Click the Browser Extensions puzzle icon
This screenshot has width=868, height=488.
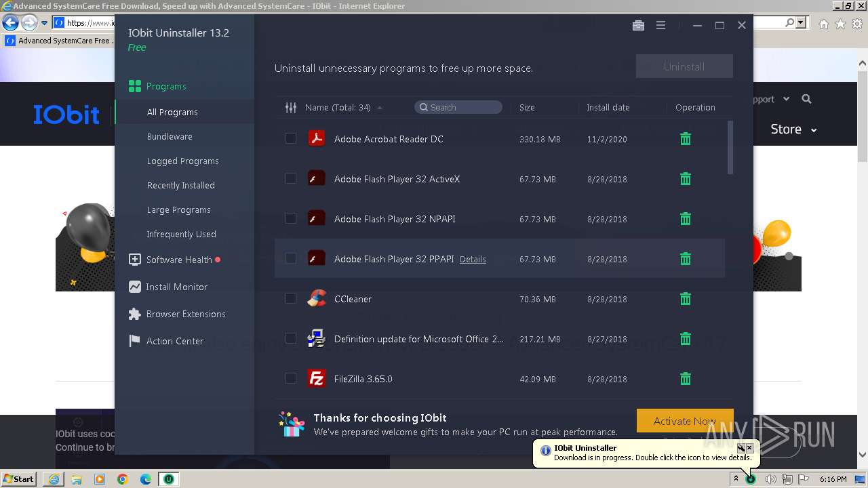click(134, 314)
